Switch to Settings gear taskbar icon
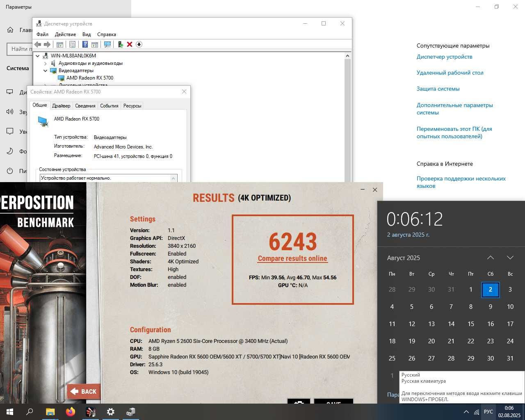 coord(111,412)
